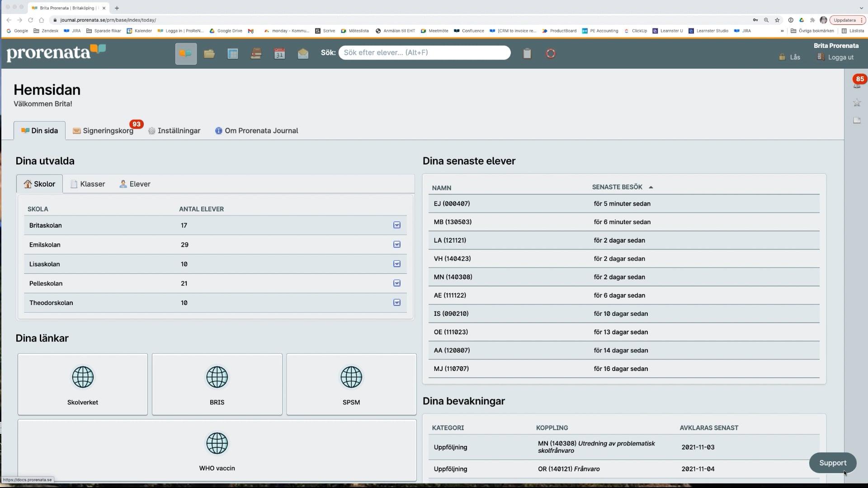Open the stacked books icon
This screenshot has height=488, width=868.
tap(256, 54)
